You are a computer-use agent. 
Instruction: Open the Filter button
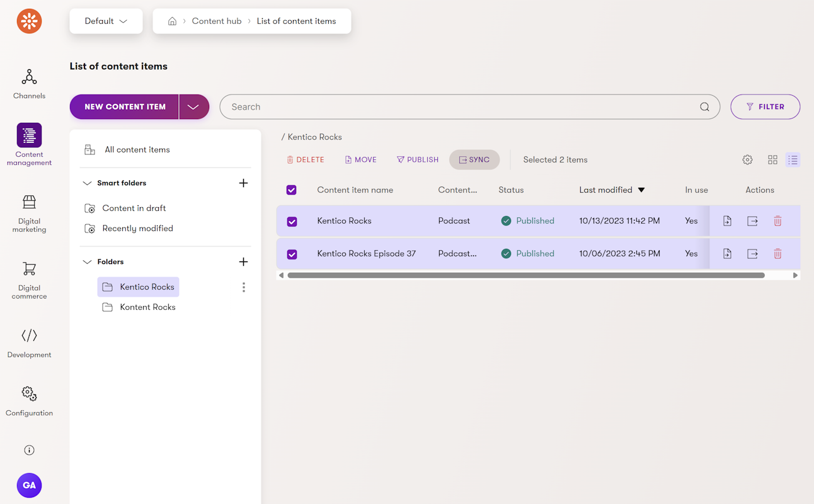click(765, 107)
